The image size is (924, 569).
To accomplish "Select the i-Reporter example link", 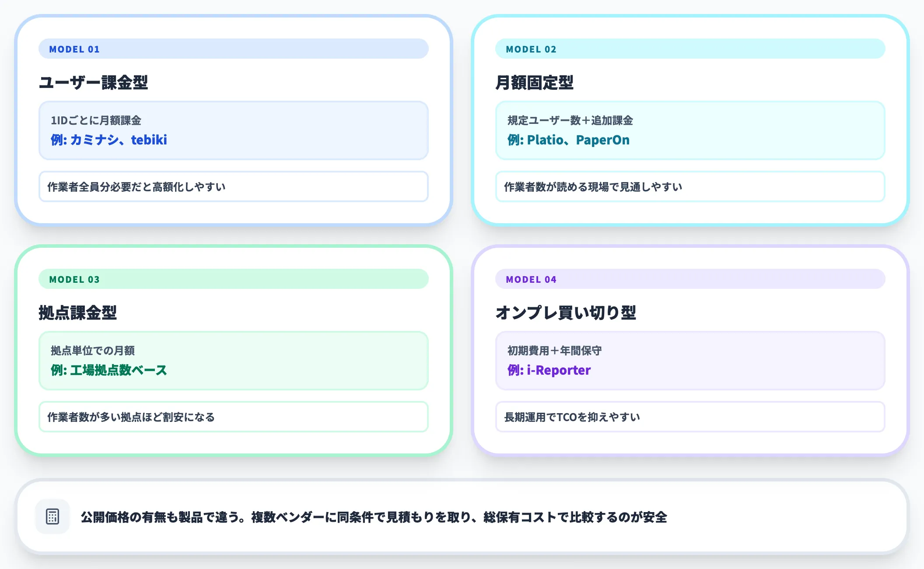I will (559, 370).
